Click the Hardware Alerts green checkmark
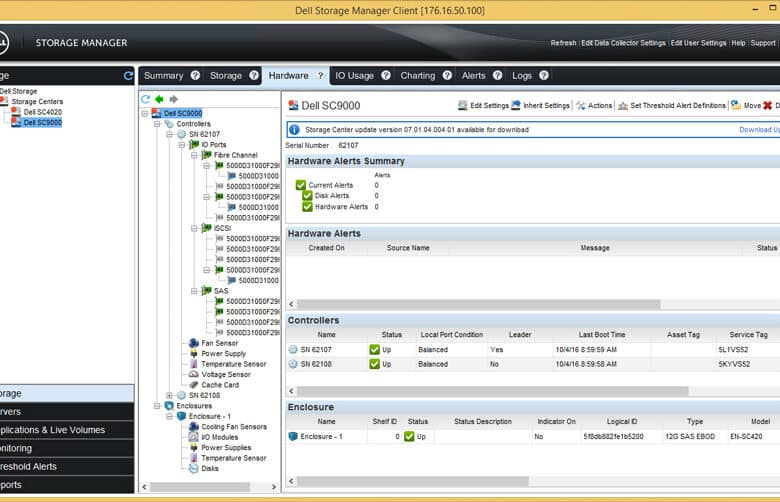The image size is (780, 502). tap(307, 207)
